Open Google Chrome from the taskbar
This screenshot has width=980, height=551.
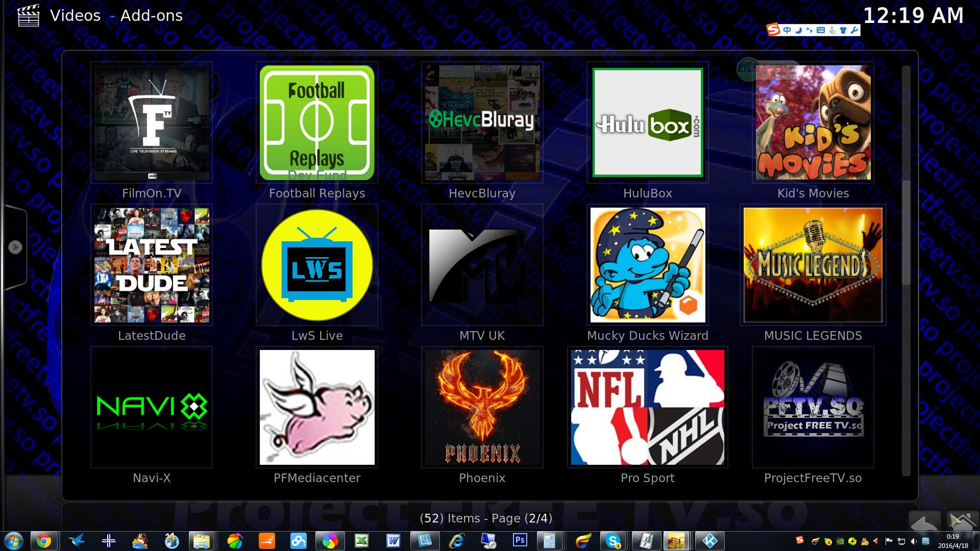point(44,541)
